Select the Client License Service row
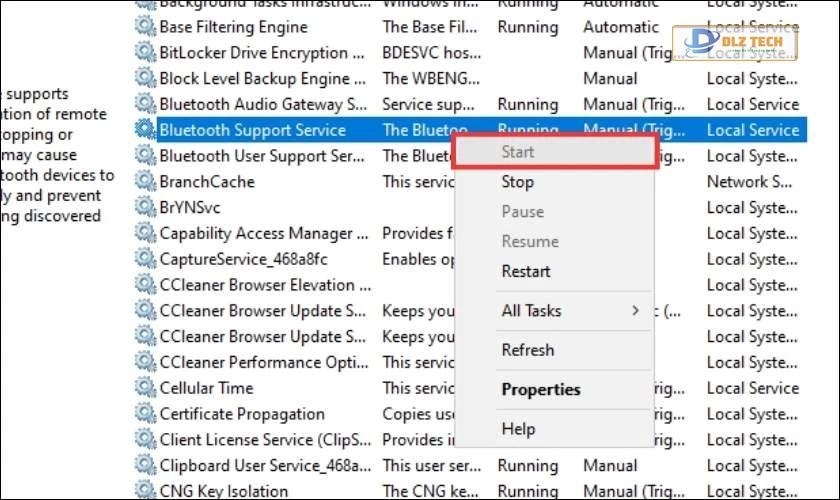This screenshot has width=840, height=500. pos(263,440)
